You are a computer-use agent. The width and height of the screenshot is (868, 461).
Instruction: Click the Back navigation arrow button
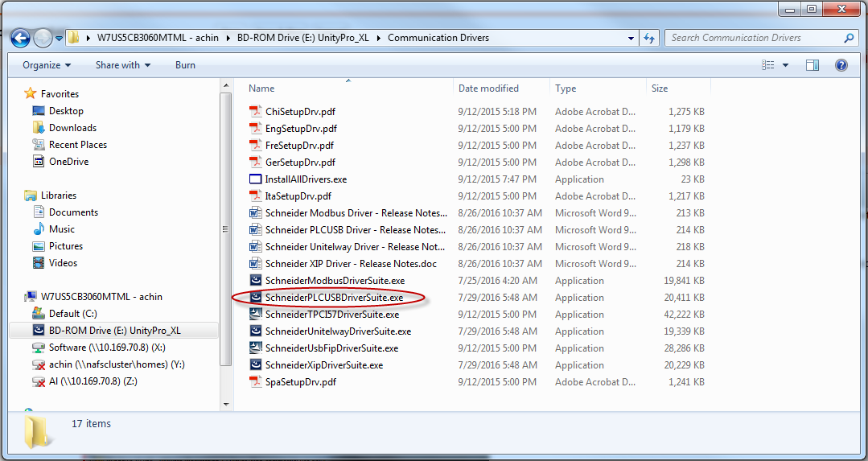[20, 38]
